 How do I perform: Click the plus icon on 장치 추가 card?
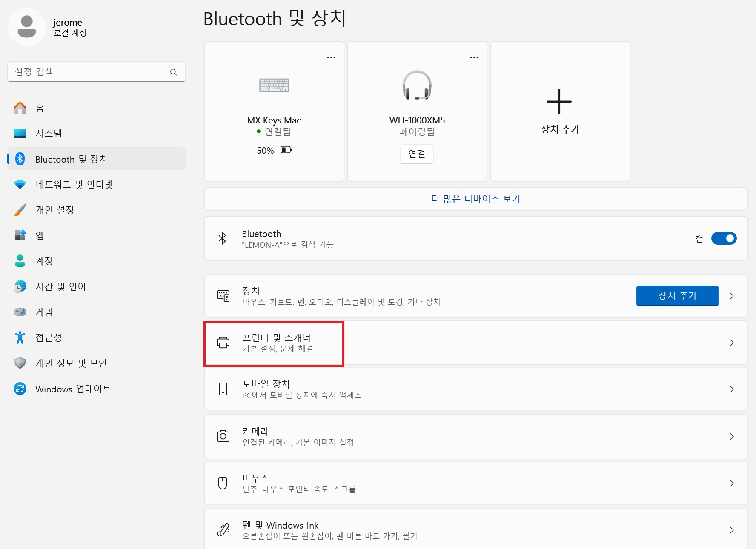click(x=559, y=102)
